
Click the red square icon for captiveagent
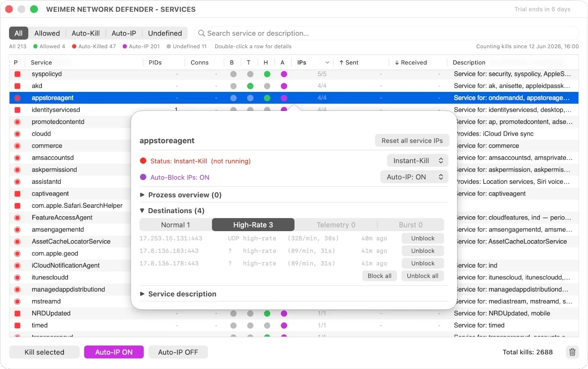click(18, 194)
